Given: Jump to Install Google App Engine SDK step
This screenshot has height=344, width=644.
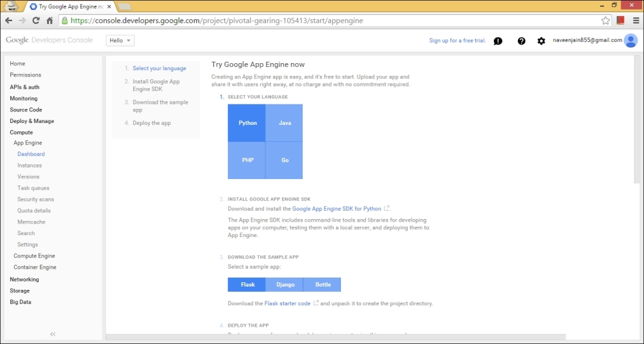Looking at the screenshot, I should (156, 85).
